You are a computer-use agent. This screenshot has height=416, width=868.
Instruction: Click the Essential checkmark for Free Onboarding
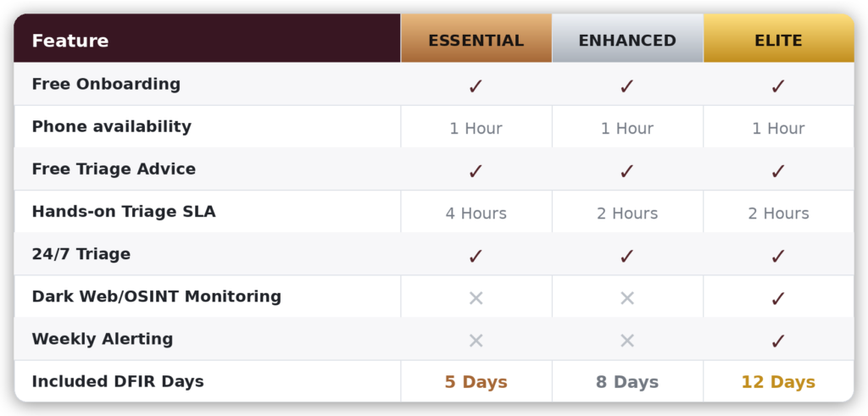(476, 86)
